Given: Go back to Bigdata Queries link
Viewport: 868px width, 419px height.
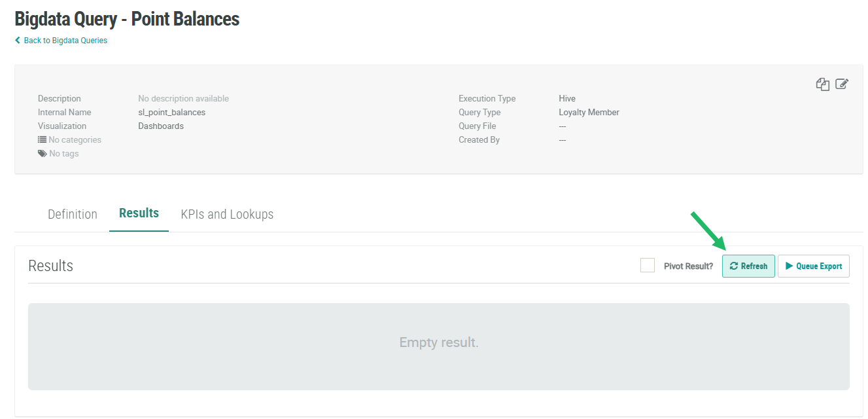Looking at the screenshot, I should (x=65, y=41).
